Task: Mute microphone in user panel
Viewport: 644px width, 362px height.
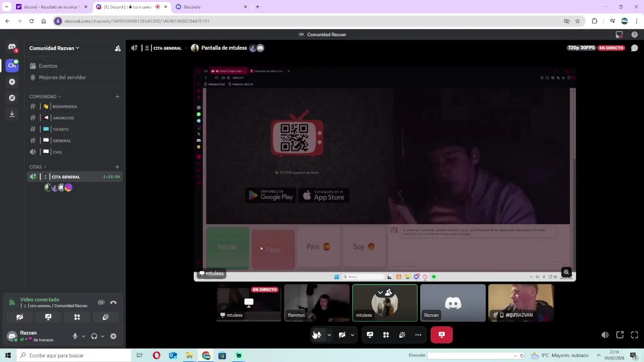Action: [x=75, y=336]
